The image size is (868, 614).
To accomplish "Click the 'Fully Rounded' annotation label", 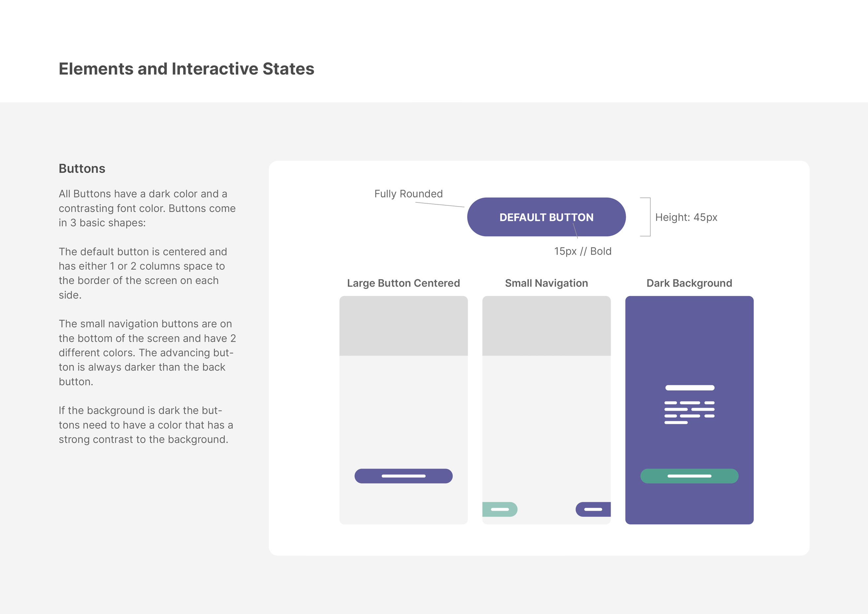I will coord(408,194).
